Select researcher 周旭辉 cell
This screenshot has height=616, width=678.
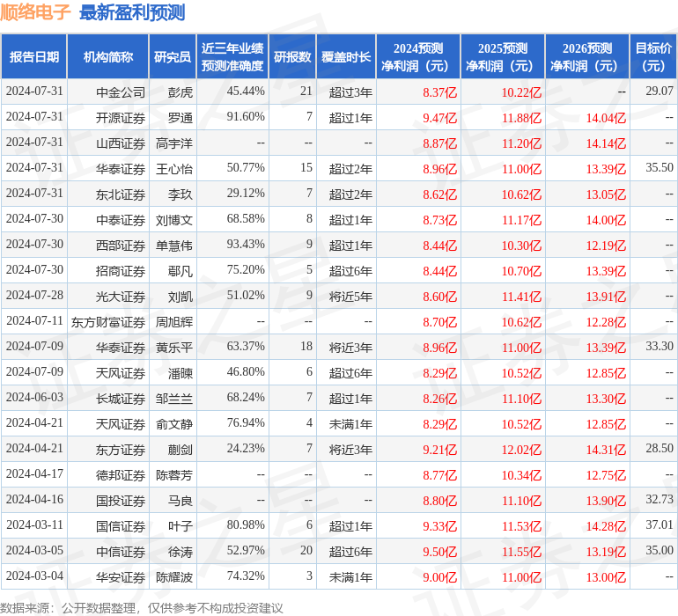(x=174, y=321)
